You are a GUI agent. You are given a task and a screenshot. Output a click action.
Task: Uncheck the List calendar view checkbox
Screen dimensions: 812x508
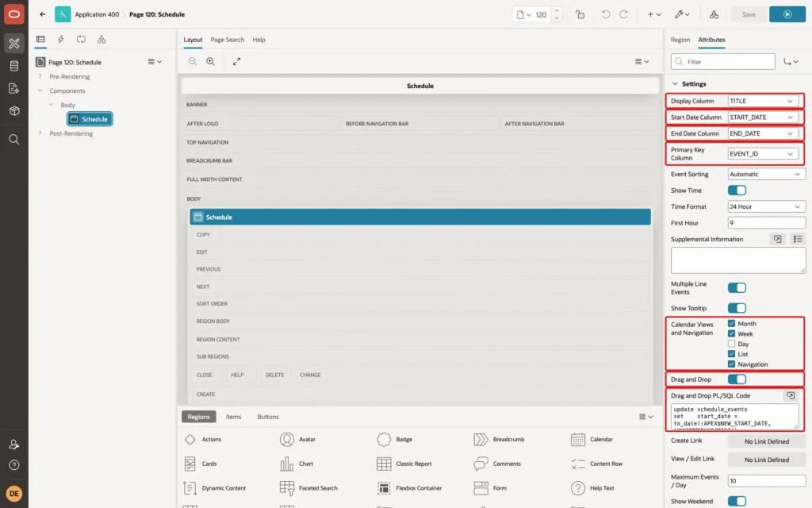coord(732,354)
